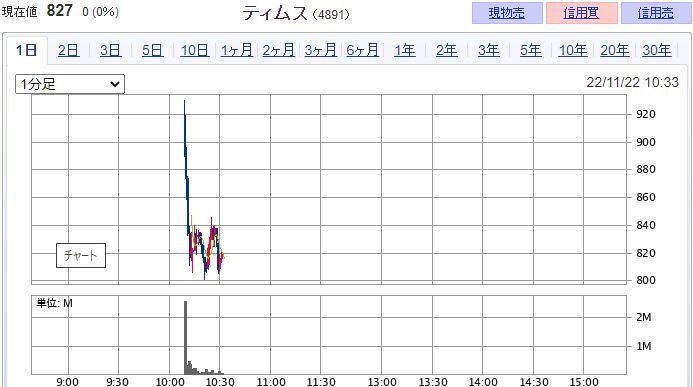Click the 10:00 time axis label
Viewport: 693px width, 387px height.
170,382
